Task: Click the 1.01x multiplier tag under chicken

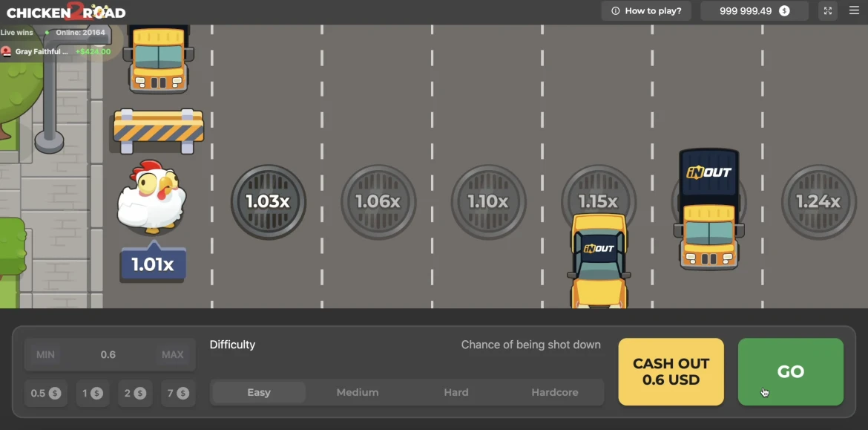Action: coord(153,262)
